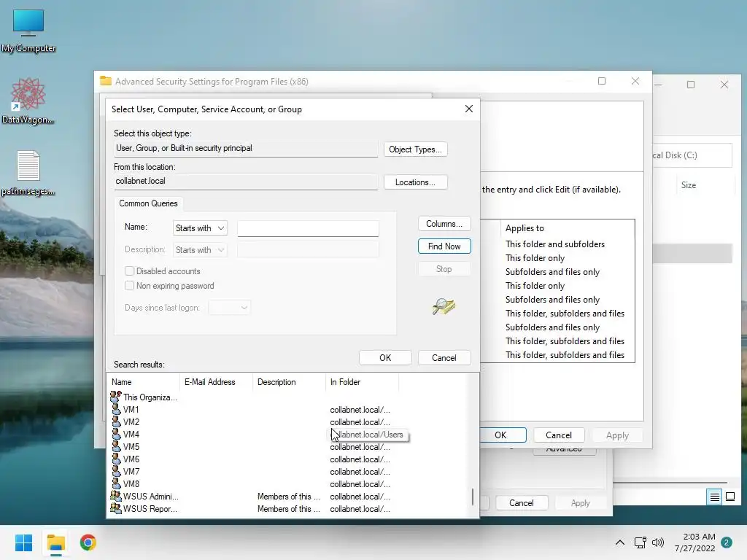
Task: Select the 'This folder and subfolders' entry
Action: [x=555, y=244]
